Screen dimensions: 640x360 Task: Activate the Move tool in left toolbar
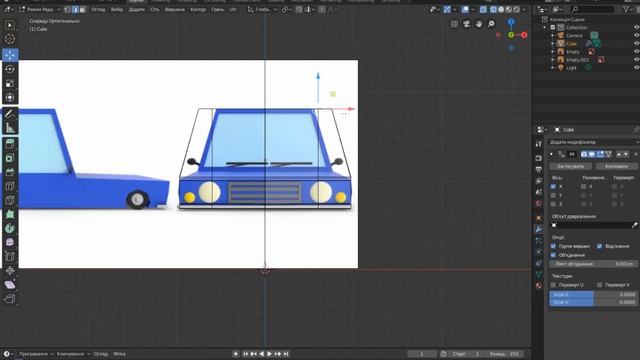coord(10,55)
